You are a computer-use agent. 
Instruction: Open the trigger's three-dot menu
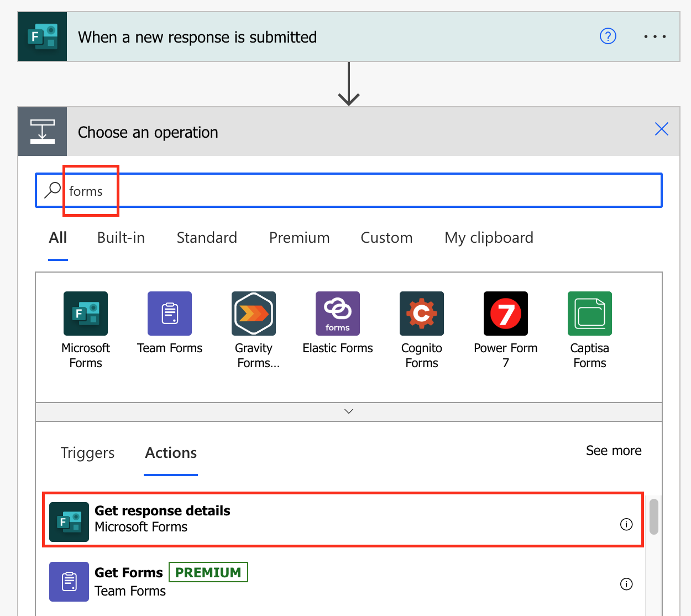pyautogui.click(x=655, y=36)
